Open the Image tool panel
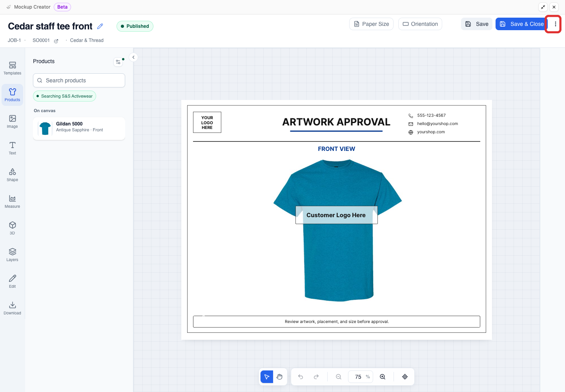This screenshot has height=392, width=565. pyautogui.click(x=13, y=122)
